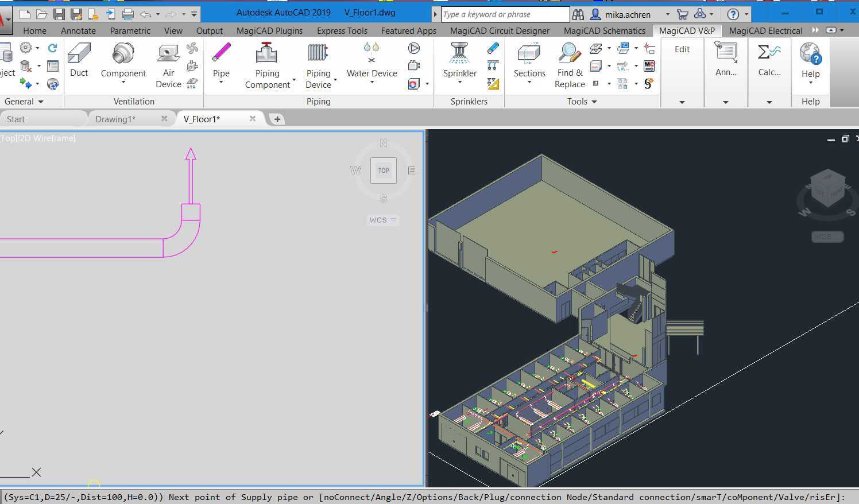Open the Annotate ribbon tab
Viewport: 859px width, 504px height.
tap(78, 30)
